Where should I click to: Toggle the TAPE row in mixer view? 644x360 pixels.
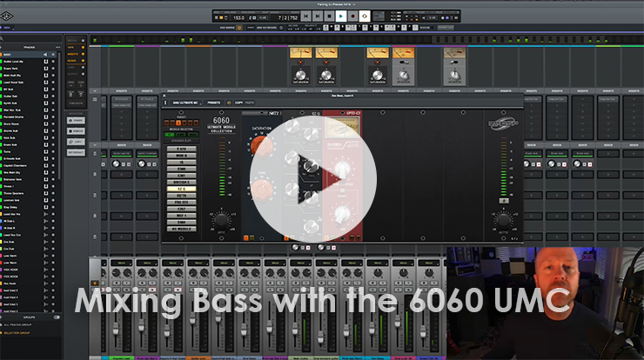pos(76,47)
